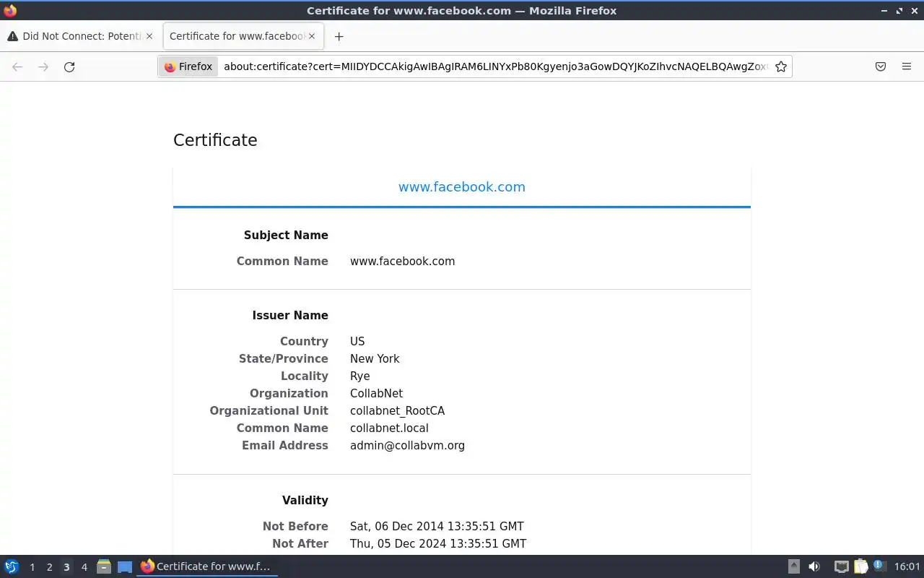
Task: Click the forward navigation arrow
Action: click(x=43, y=66)
